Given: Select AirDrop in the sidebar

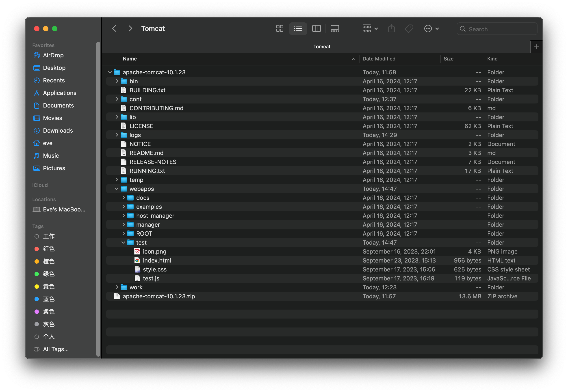Looking at the screenshot, I should click(x=53, y=55).
